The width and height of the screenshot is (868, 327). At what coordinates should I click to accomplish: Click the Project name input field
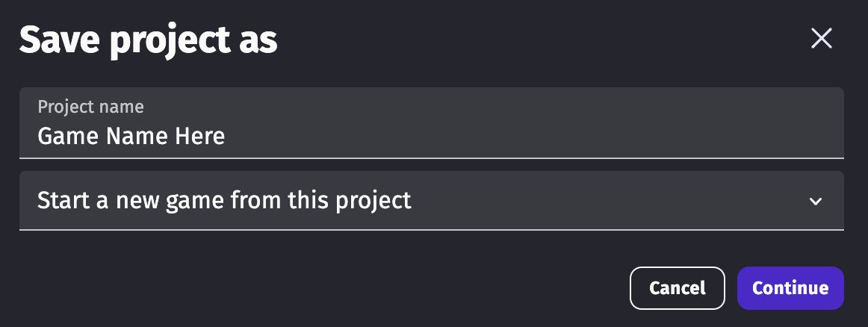tap(431, 124)
